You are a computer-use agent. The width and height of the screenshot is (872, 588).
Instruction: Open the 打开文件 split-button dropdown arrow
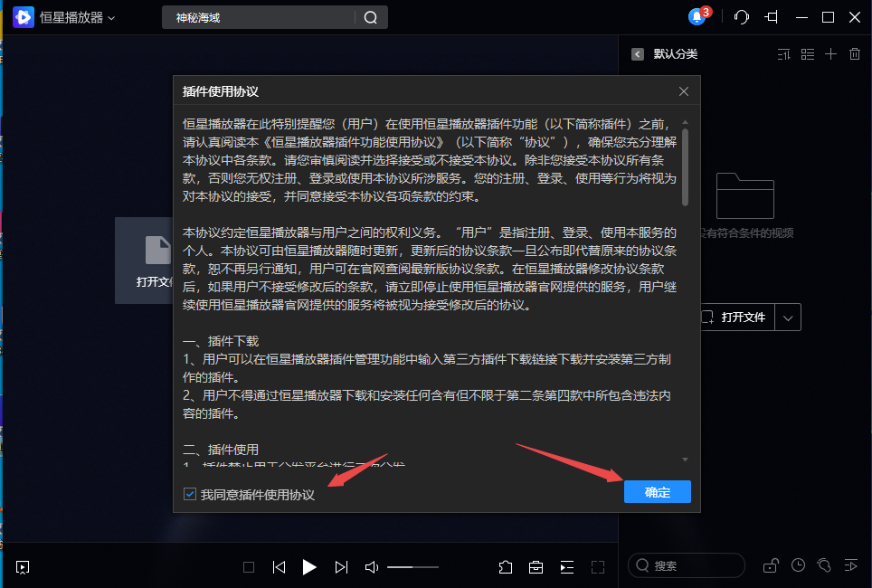pyautogui.click(x=788, y=317)
